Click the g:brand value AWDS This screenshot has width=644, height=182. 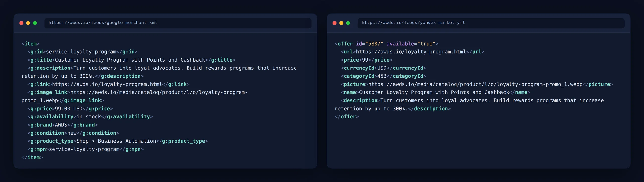coord(61,125)
